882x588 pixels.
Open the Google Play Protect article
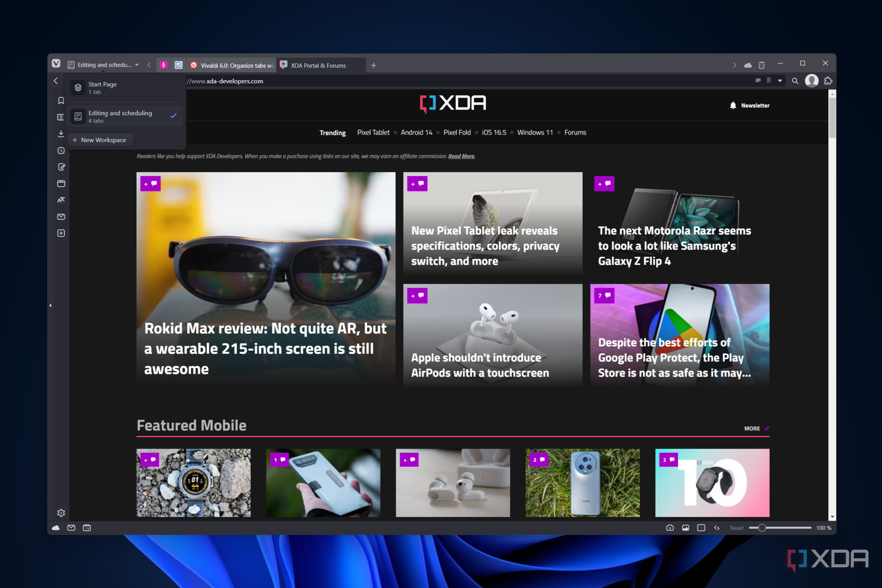pos(680,335)
